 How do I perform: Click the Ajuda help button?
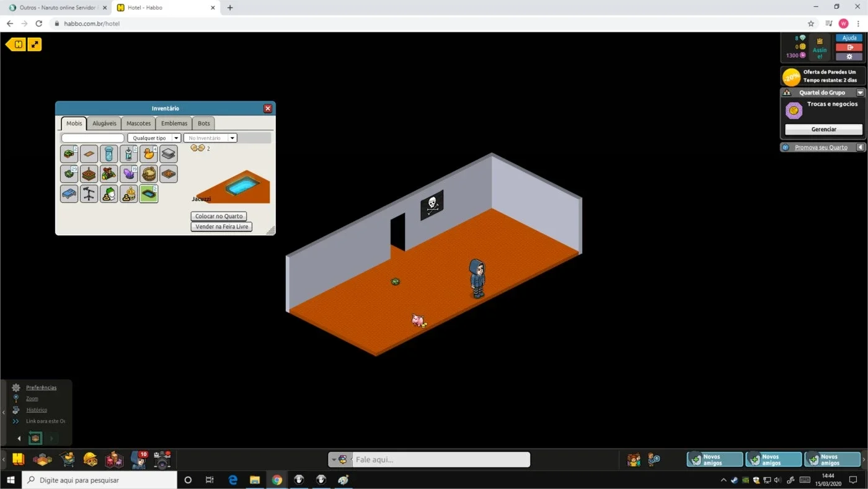point(849,38)
